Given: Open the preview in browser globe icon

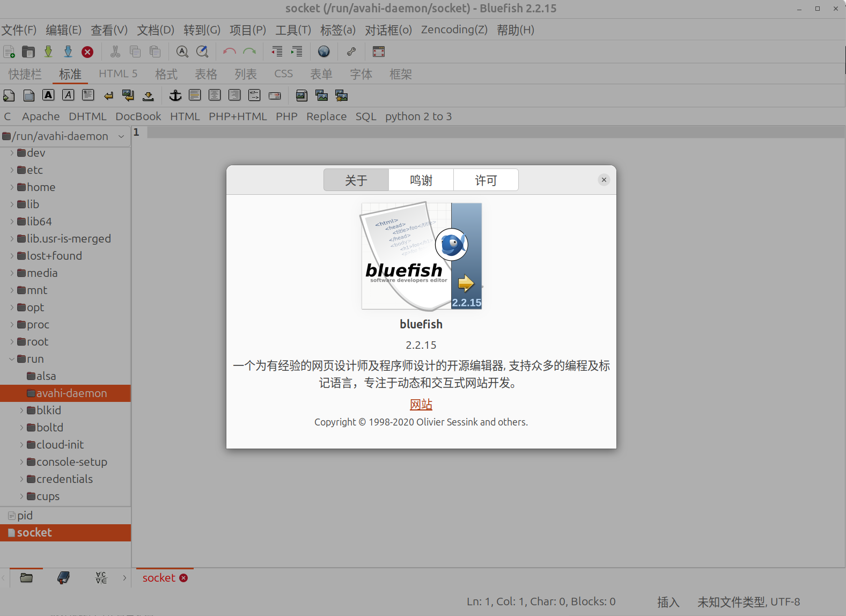Looking at the screenshot, I should tap(323, 52).
